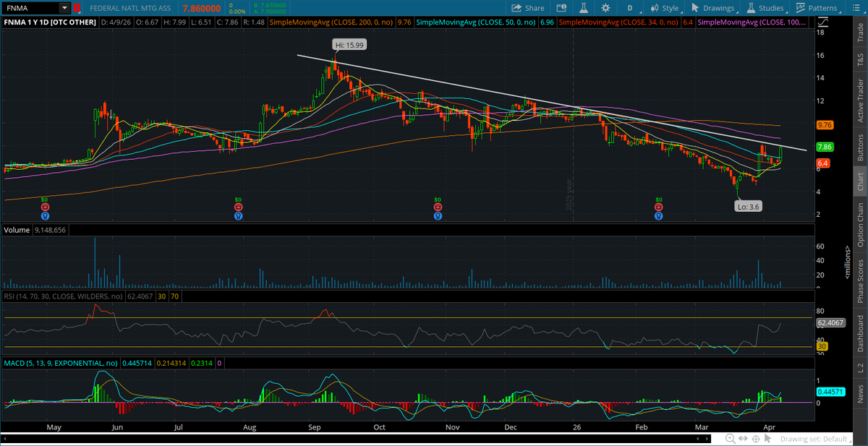Click the Lo: 3.6 label bubble
Image resolution: width=868 pixels, height=446 pixels.
tap(748, 206)
